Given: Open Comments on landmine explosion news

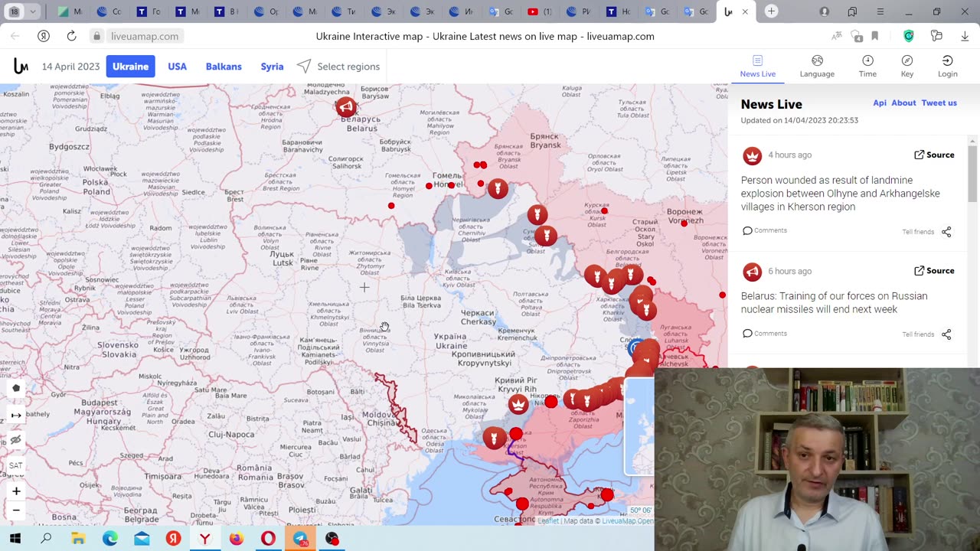Looking at the screenshot, I should [x=764, y=230].
